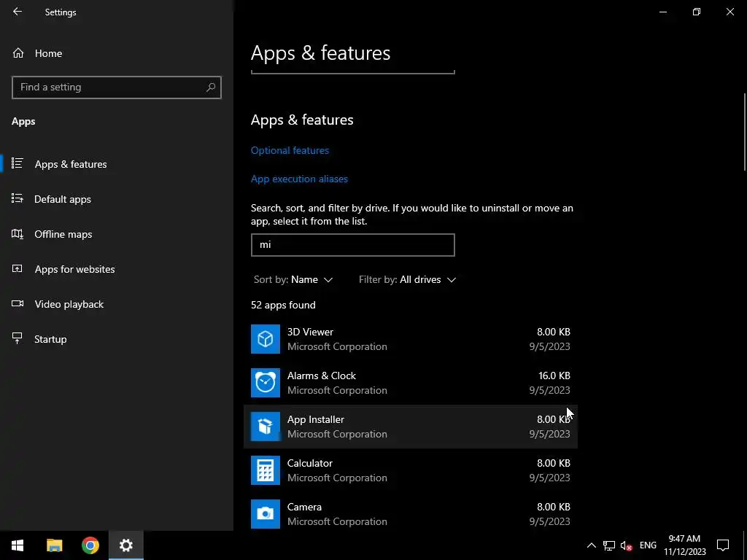Click the Calculator app icon
This screenshot has width=747, height=560.
(x=266, y=470)
